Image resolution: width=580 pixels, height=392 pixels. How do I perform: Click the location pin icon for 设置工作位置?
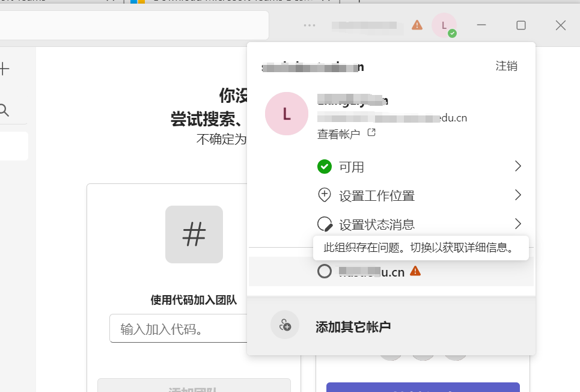click(325, 195)
